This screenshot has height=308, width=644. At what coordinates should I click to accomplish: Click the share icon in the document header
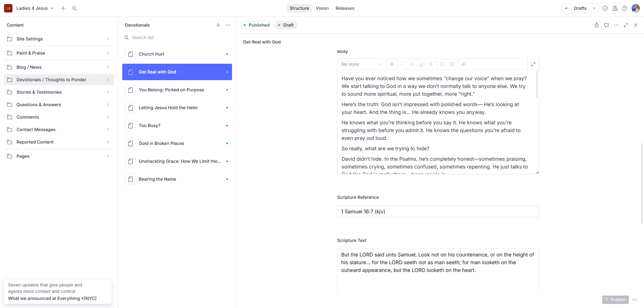[597, 25]
